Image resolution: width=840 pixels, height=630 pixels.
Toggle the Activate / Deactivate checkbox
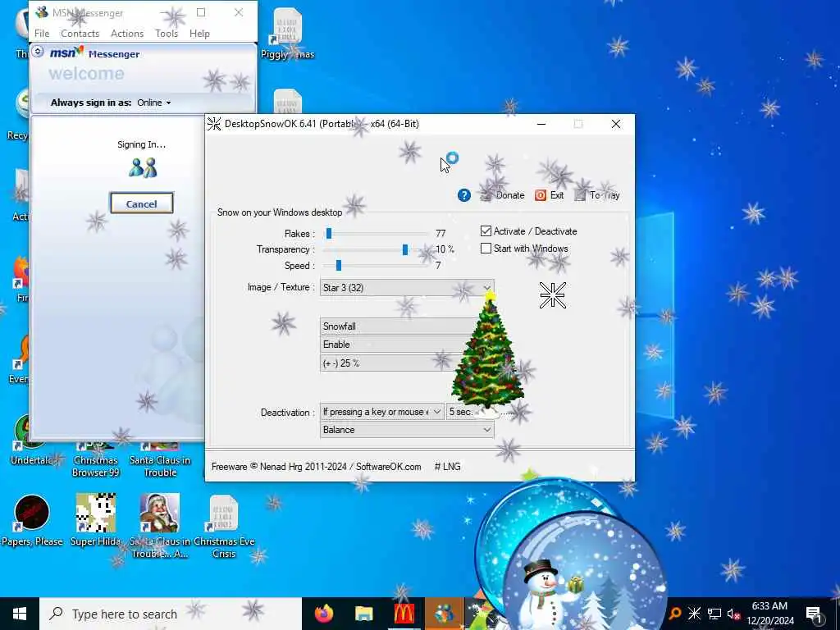tap(486, 231)
